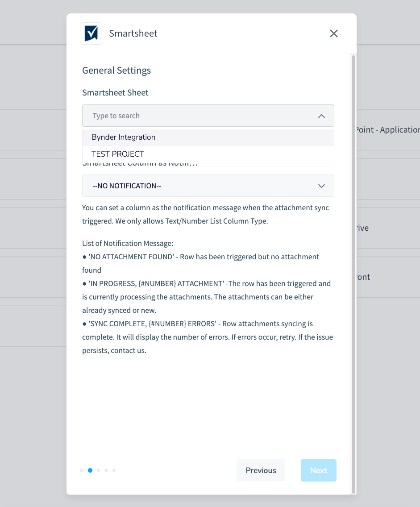Image resolution: width=420 pixels, height=507 pixels.
Task: Select 'Bynder Integration' from the sheet list
Action: (124, 137)
